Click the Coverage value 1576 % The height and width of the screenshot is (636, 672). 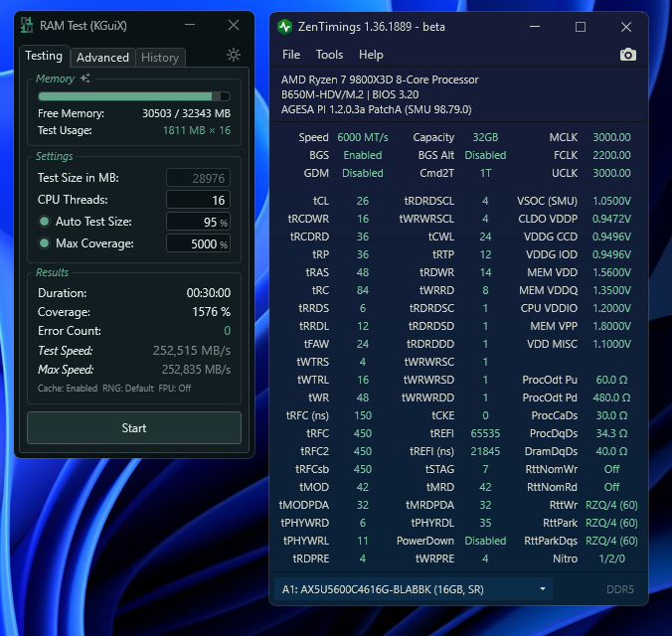click(212, 312)
